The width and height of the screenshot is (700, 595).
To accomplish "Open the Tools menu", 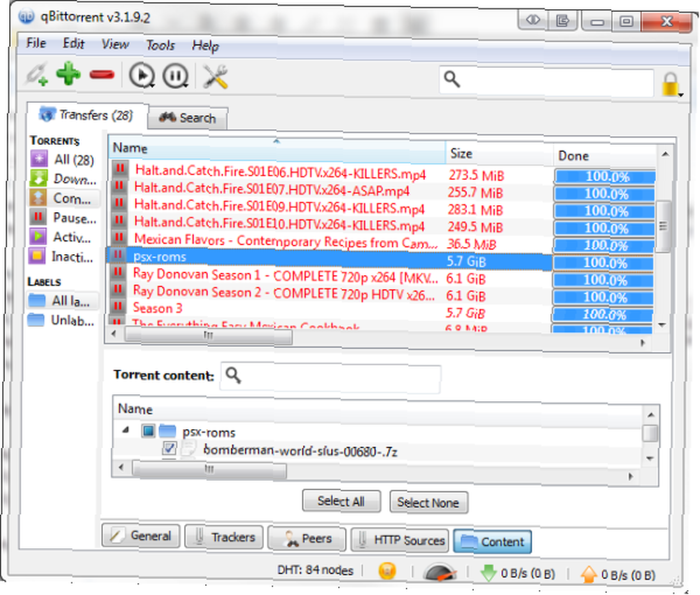I will click(160, 45).
